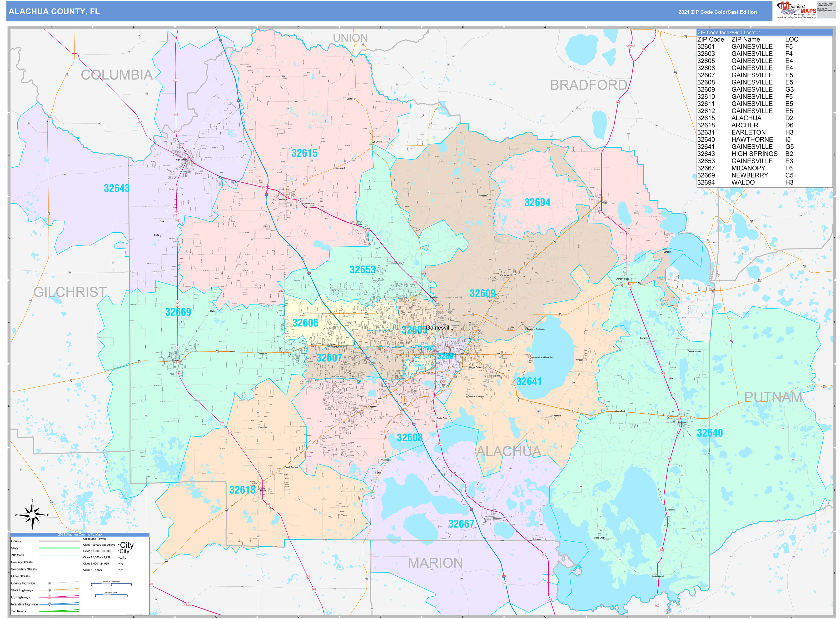Click the large ALACHUA county label

(x=509, y=451)
